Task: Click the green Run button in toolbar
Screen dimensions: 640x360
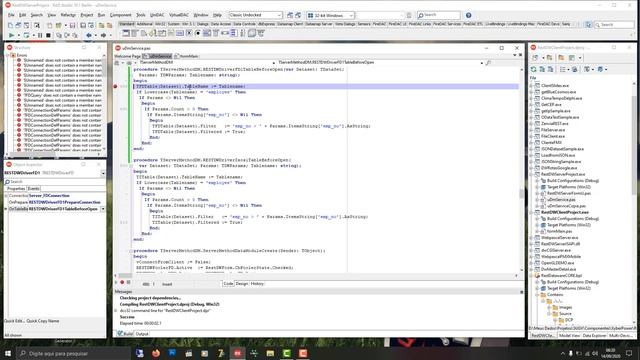Action: coord(11,36)
